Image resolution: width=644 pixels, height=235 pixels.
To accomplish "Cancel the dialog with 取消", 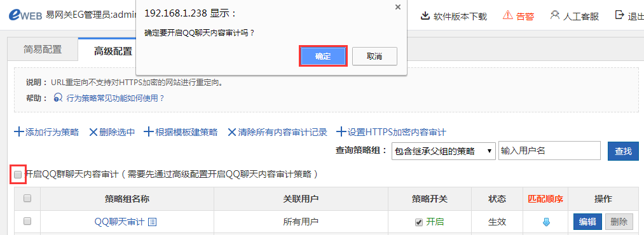I will pos(374,56).
